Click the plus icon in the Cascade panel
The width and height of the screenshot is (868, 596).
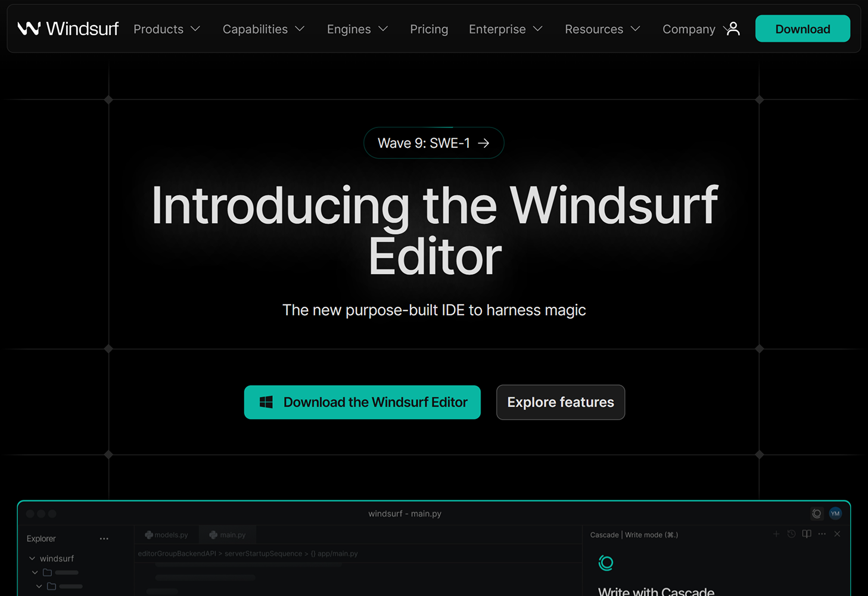coord(776,534)
